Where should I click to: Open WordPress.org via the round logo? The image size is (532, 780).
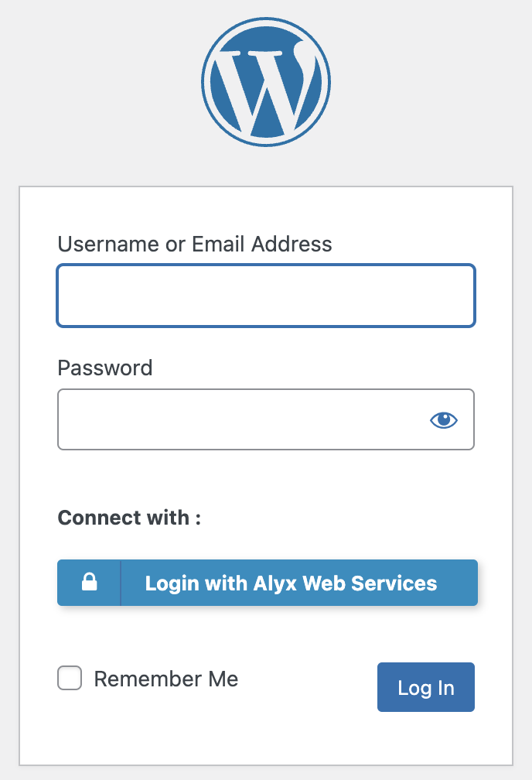266,82
